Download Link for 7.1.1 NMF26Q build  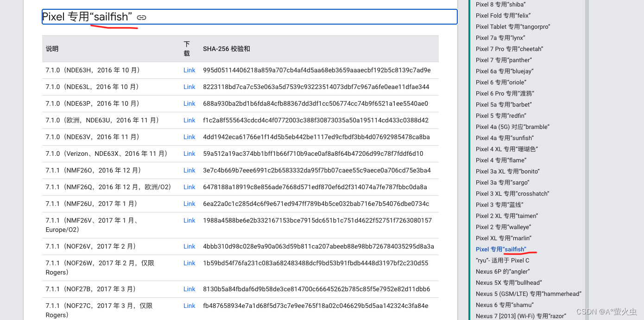189,187
